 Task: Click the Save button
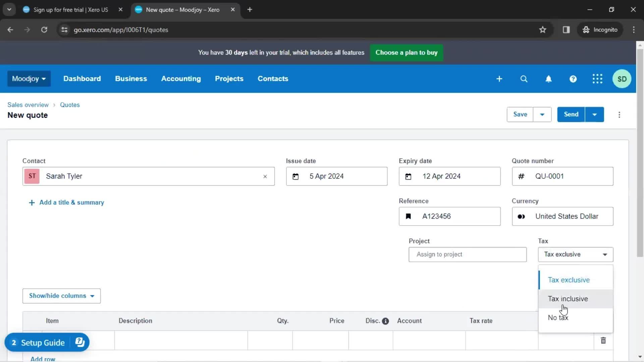[520, 115]
